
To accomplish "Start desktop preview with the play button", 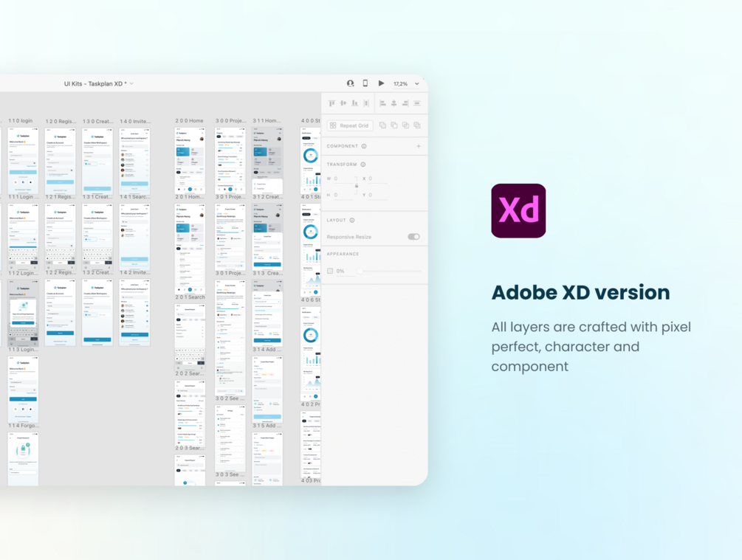I will 382,83.
